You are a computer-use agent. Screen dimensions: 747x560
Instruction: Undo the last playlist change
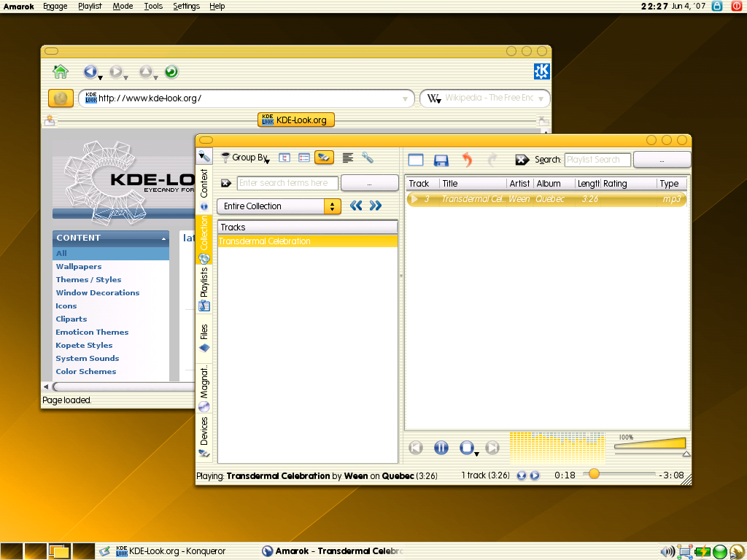[x=467, y=160]
